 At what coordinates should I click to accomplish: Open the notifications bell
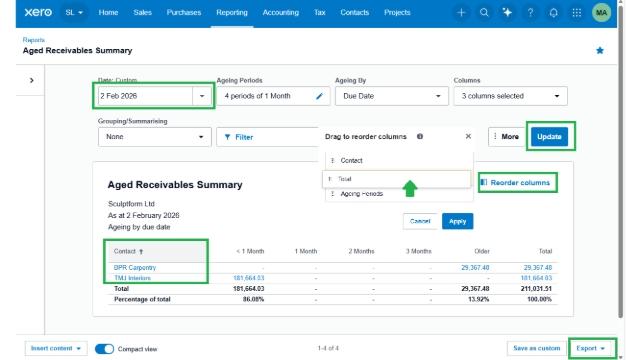pos(553,13)
